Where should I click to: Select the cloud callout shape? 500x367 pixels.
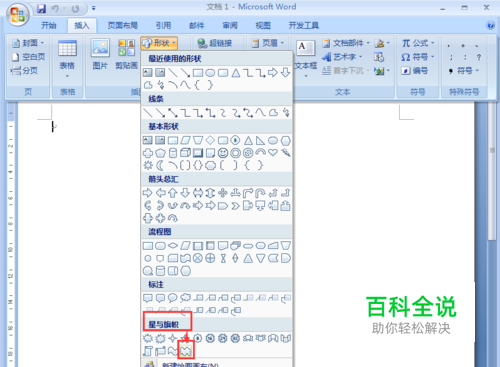(x=185, y=298)
